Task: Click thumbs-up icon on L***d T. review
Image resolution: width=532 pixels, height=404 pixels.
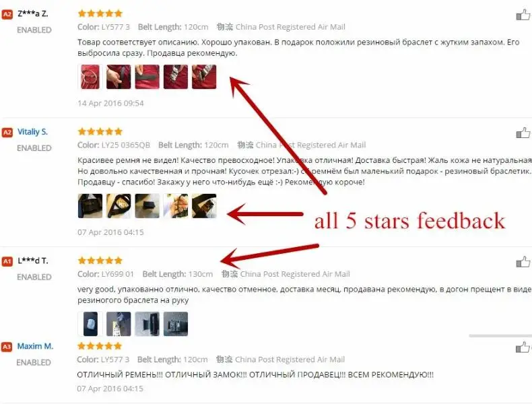Action: pos(523,261)
